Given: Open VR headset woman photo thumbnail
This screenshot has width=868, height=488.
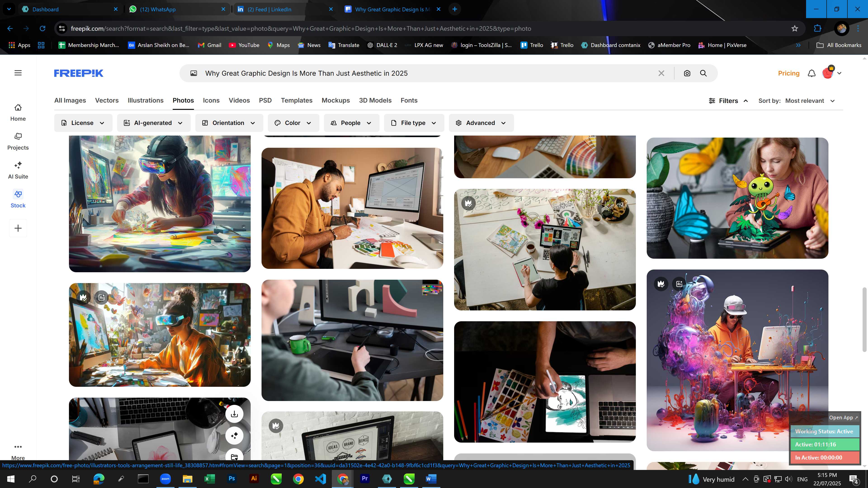Looking at the screenshot, I should pos(160,204).
